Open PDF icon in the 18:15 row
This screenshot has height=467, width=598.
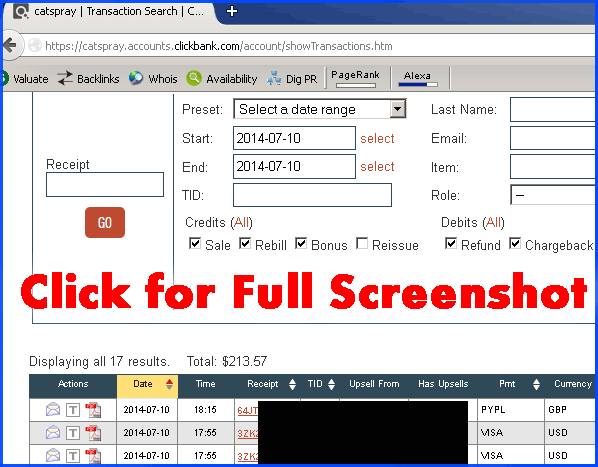93,410
